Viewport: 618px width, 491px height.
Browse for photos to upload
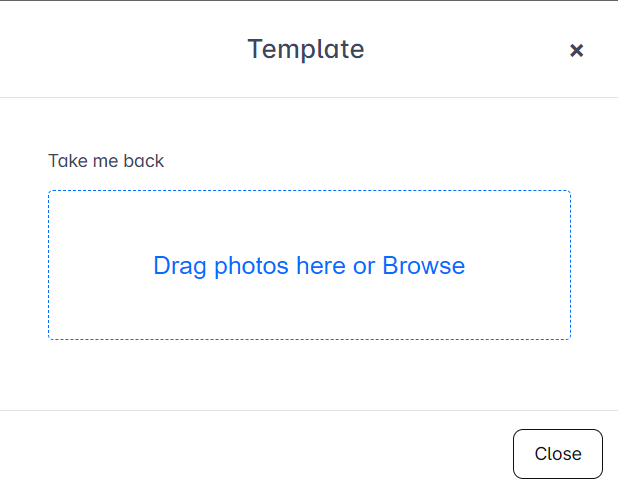pos(423,266)
